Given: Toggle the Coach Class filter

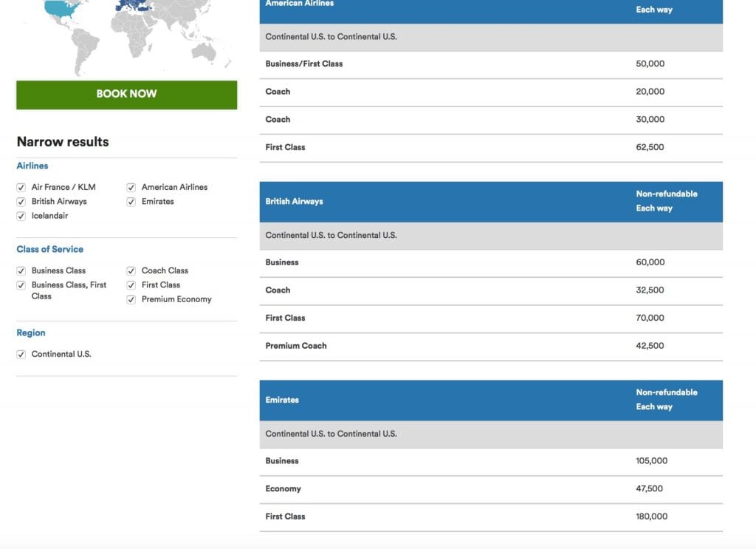Looking at the screenshot, I should [131, 271].
